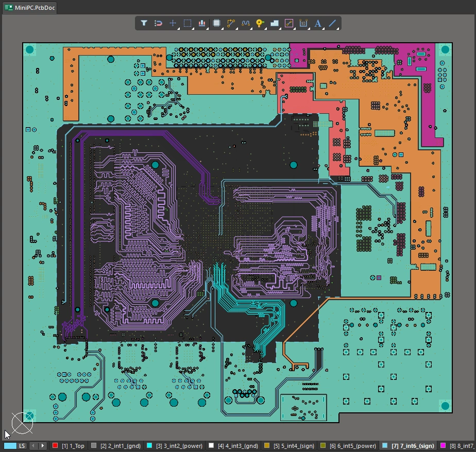Switch to the [1] 1_Top layer tab
Viewport: 476px width, 452px height.
point(69,446)
